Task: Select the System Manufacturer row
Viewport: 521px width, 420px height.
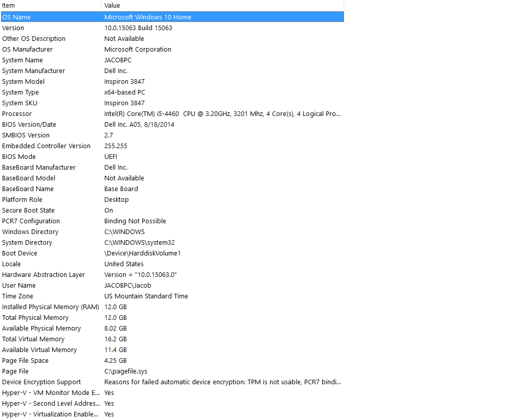Action: [172, 71]
